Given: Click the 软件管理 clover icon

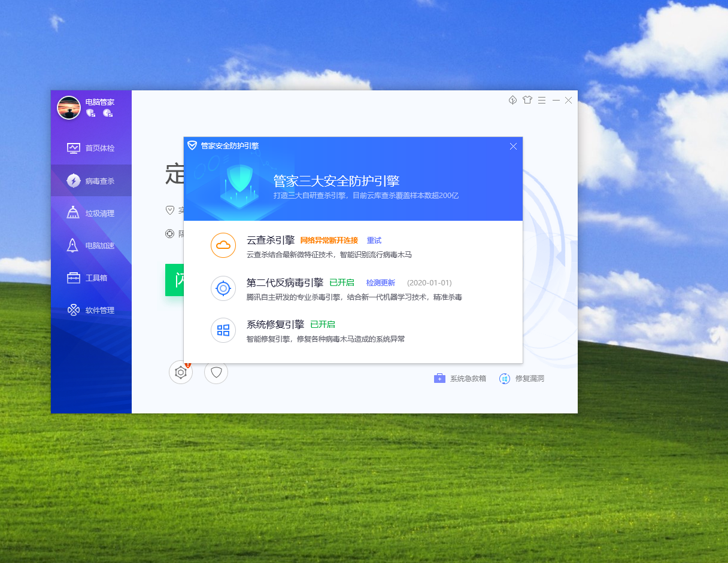Looking at the screenshot, I should click(73, 310).
